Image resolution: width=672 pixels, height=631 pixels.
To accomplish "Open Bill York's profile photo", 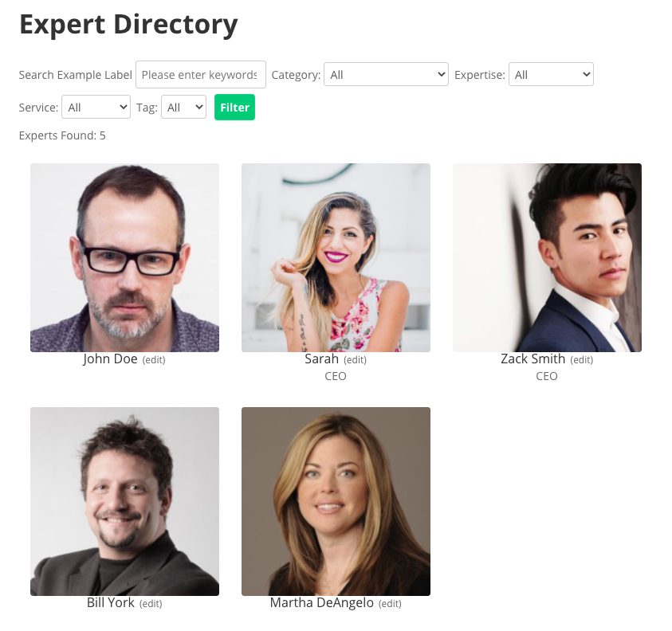I will click(x=124, y=501).
